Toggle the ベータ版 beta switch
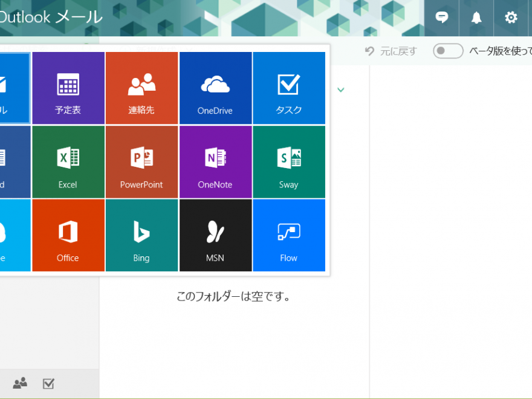 448,51
